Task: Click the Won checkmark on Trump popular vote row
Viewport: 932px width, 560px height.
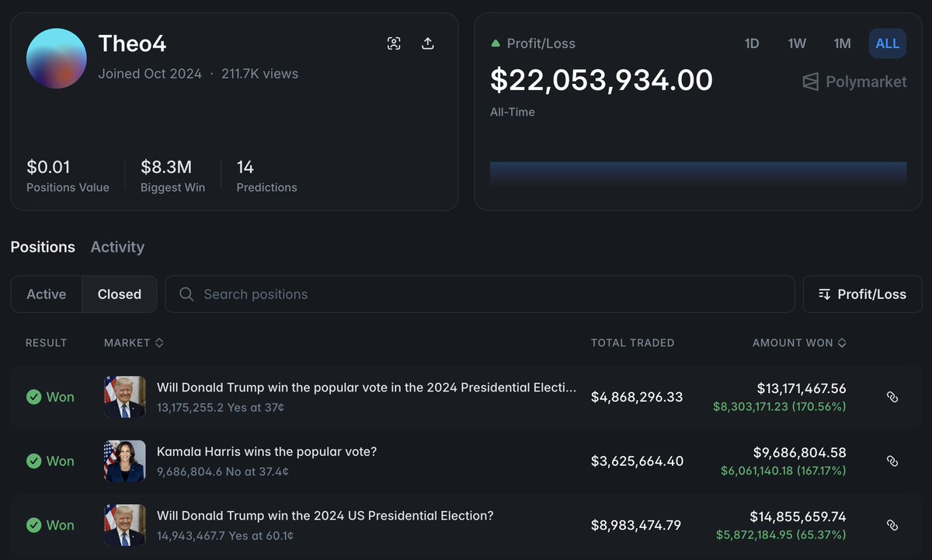Action: click(x=33, y=397)
